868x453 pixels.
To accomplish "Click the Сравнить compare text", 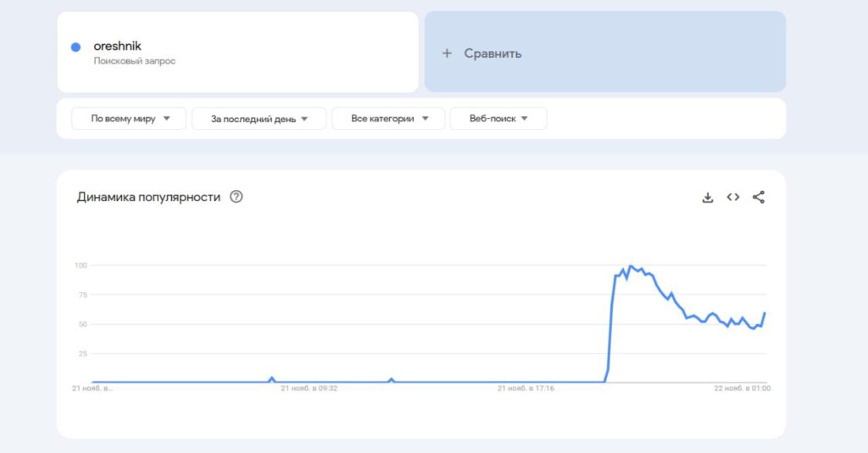I will [492, 53].
